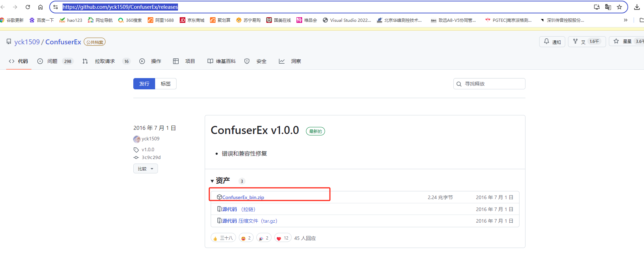Screen dimensions: 644x255
Task: Bookmark this page with star icon
Action: (619, 7)
